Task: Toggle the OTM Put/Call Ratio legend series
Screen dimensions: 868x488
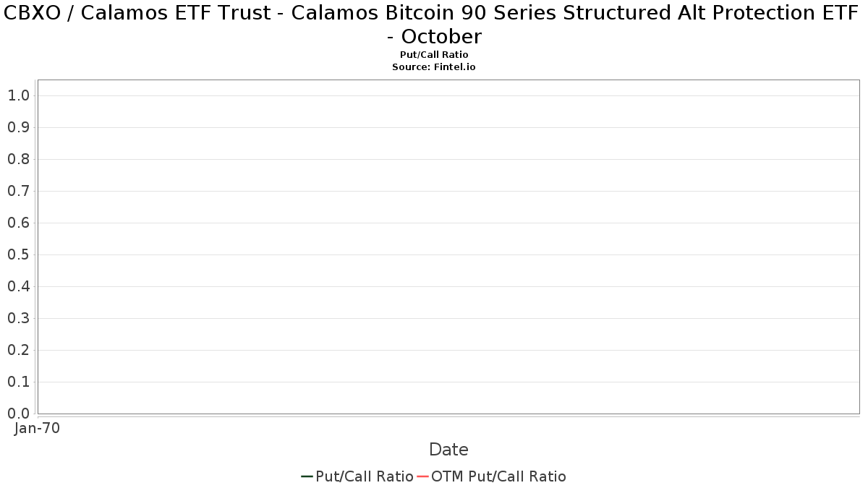Action: point(498,476)
